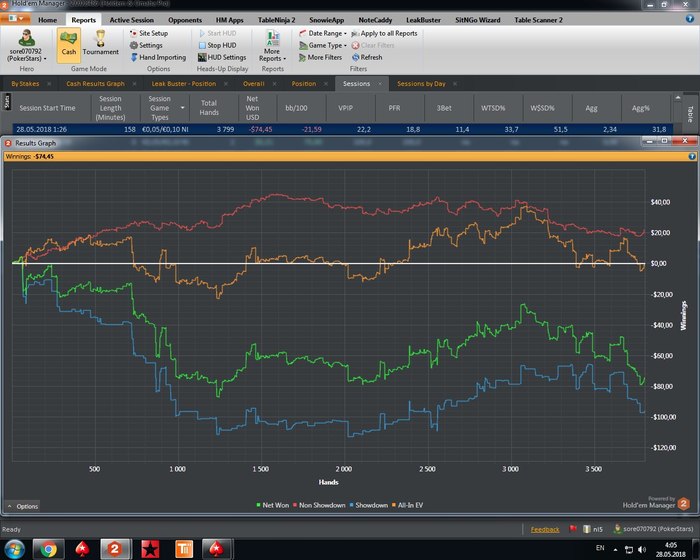The width and height of the screenshot is (700, 560).
Task: Click the Winnings: -$74,45 header bar
Action: (x=350, y=156)
